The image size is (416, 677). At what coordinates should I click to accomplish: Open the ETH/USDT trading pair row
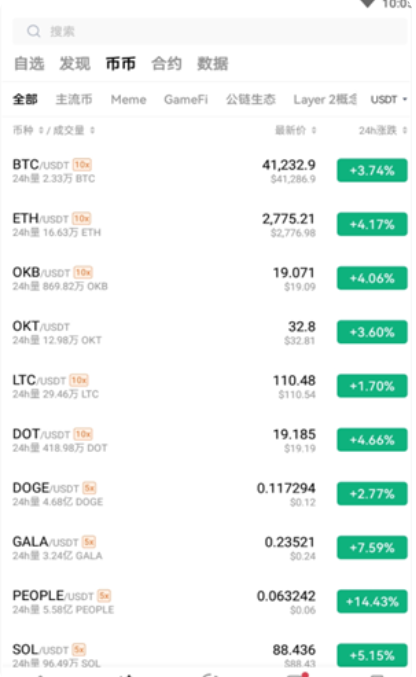tap(210, 225)
